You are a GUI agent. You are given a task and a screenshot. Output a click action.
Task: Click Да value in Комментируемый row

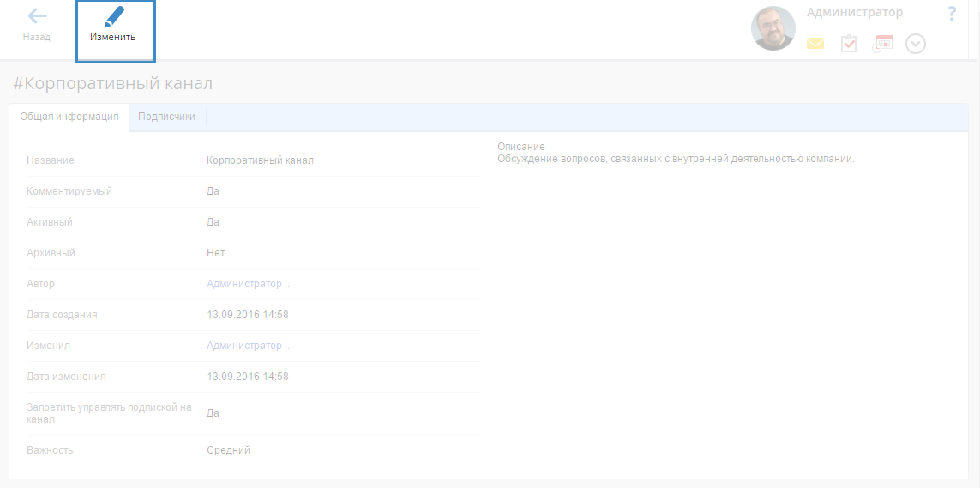point(213,191)
